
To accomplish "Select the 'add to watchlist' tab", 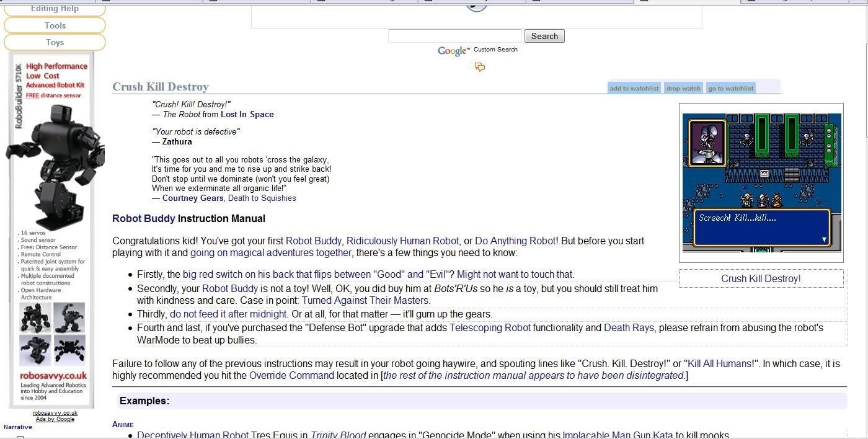I will pyautogui.click(x=634, y=88).
